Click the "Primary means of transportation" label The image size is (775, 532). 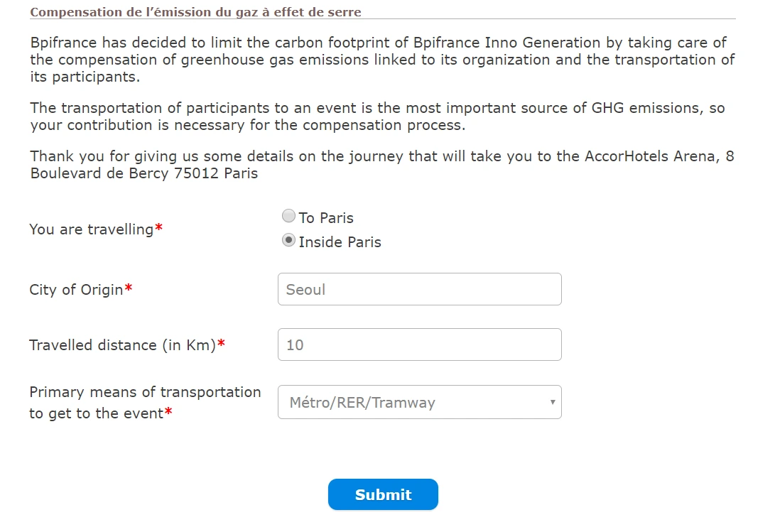tap(145, 392)
